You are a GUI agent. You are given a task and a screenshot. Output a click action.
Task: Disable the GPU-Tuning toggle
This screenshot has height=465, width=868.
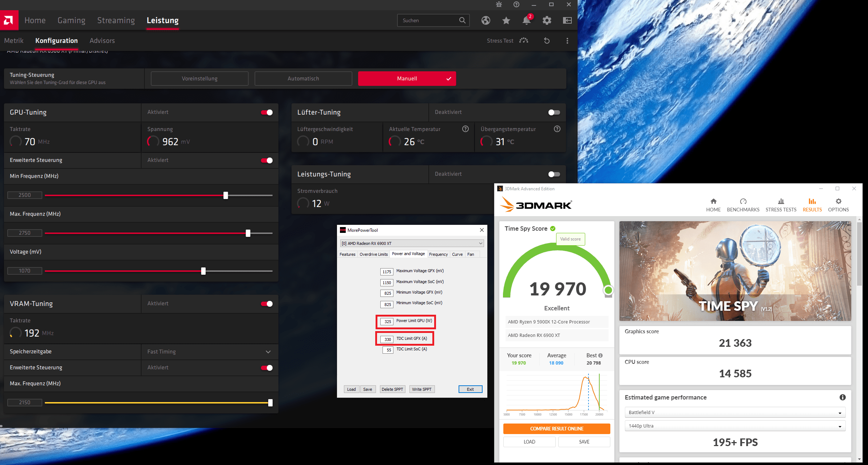[x=267, y=112]
